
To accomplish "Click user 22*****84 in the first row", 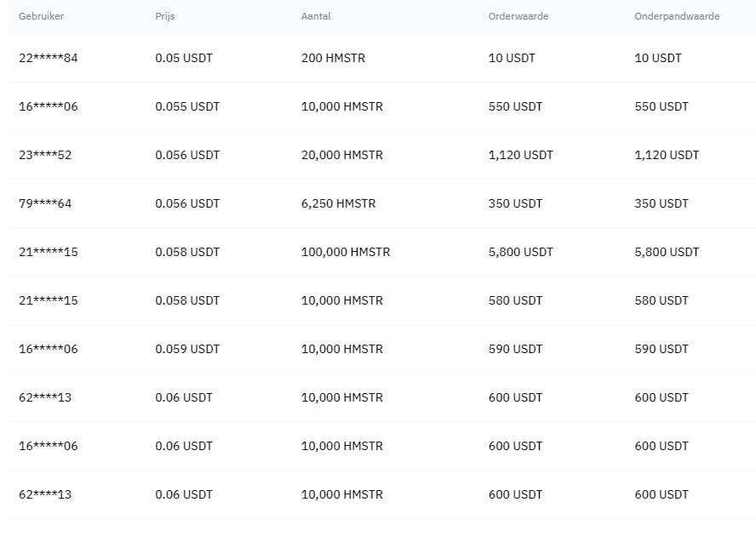I will (x=48, y=58).
